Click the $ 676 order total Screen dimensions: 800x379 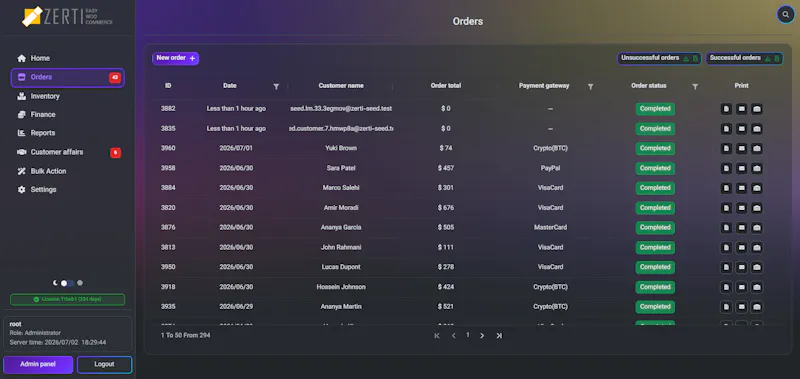446,208
